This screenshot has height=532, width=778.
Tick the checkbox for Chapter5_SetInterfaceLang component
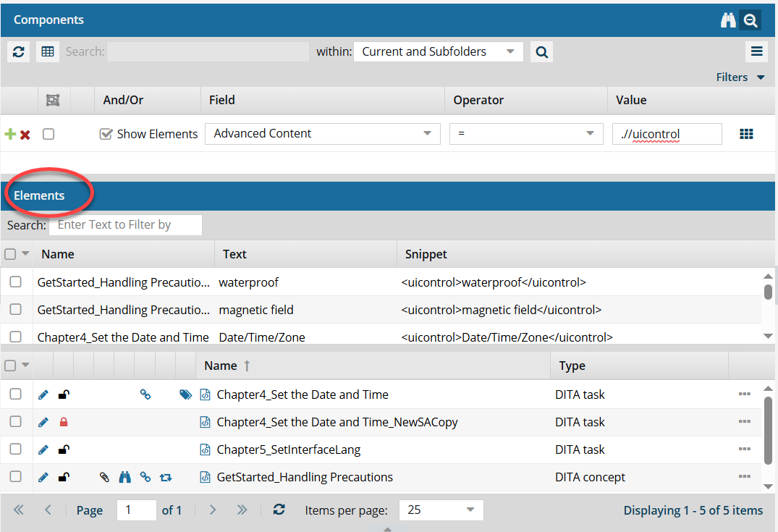(x=15, y=449)
